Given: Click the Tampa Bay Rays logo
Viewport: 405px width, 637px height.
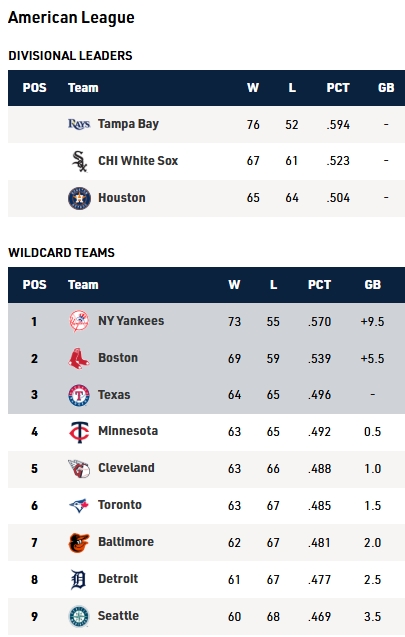Looking at the screenshot, I should (79, 124).
